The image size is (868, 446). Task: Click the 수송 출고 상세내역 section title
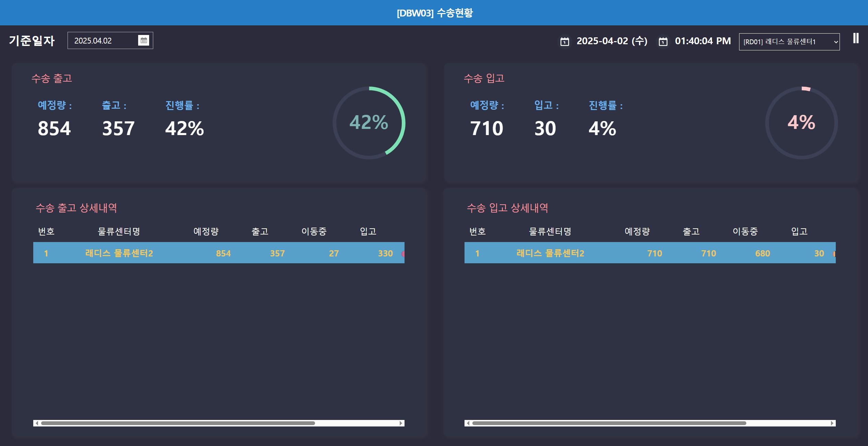76,208
